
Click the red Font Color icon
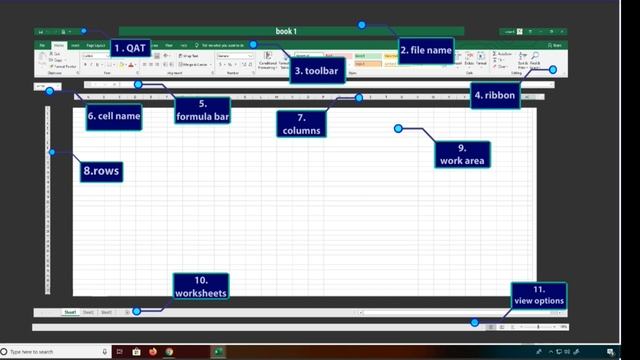[131, 65]
